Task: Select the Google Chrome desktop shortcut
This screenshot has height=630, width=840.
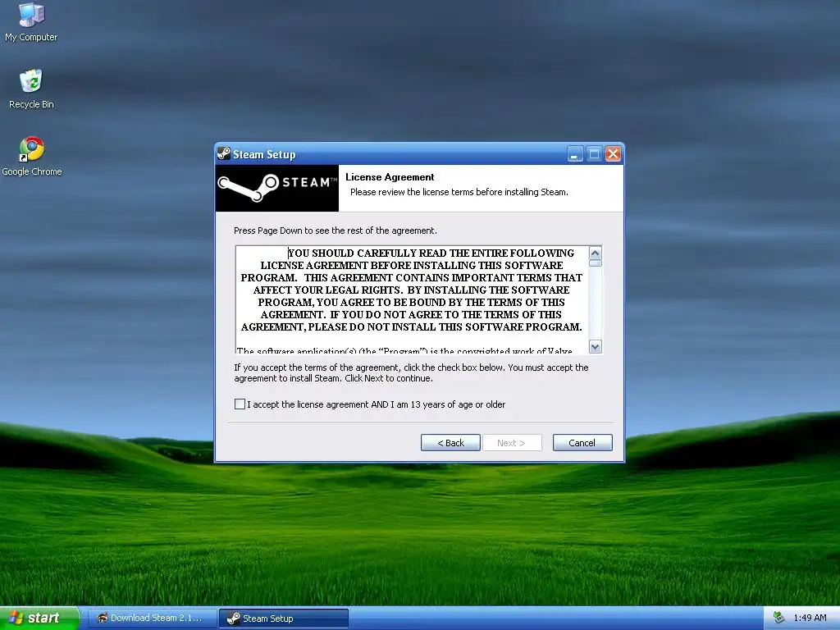Action: click(32, 156)
